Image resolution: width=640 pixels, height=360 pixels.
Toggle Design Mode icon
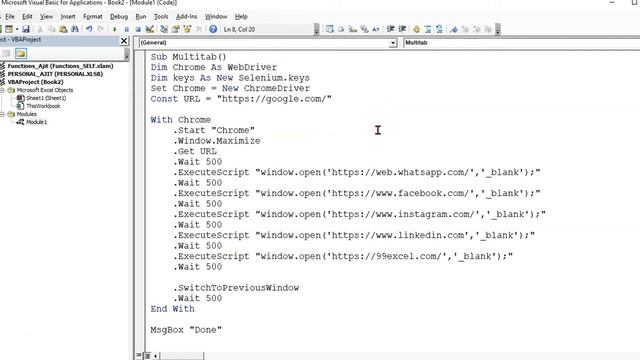point(150,29)
